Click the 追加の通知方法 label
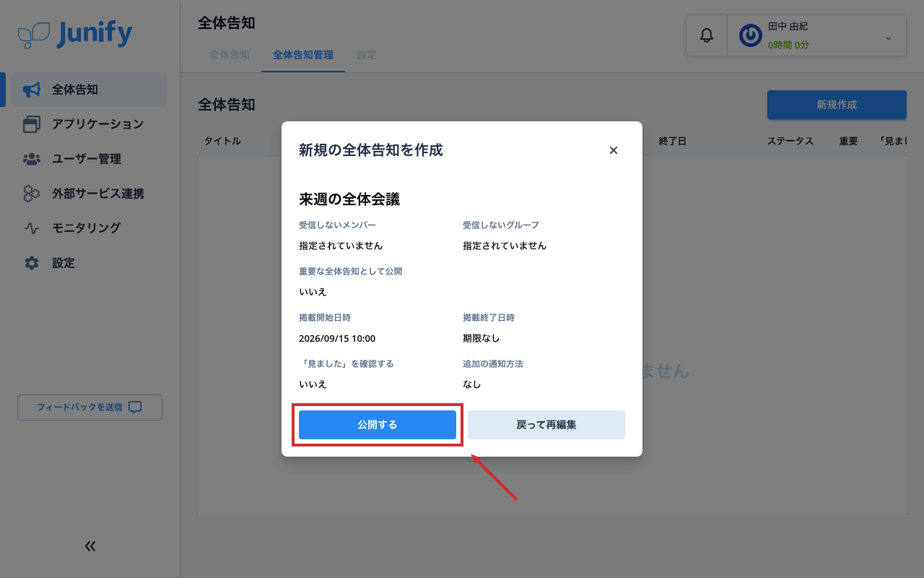924x578 pixels. (493, 364)
